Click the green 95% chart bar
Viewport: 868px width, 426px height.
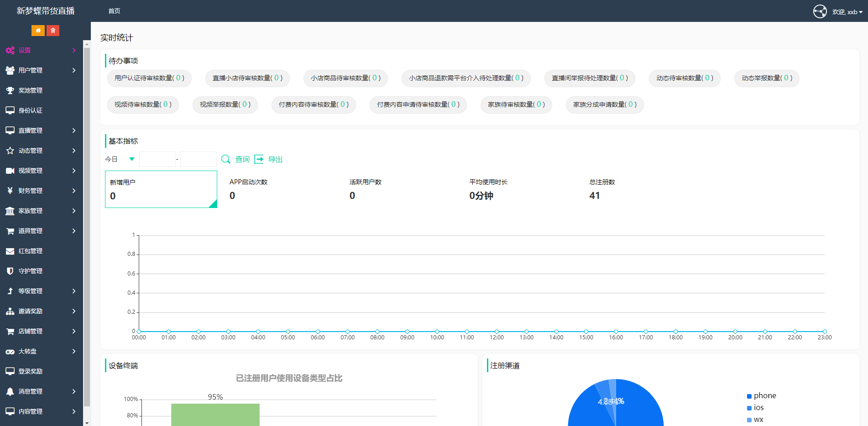[215, 414]
